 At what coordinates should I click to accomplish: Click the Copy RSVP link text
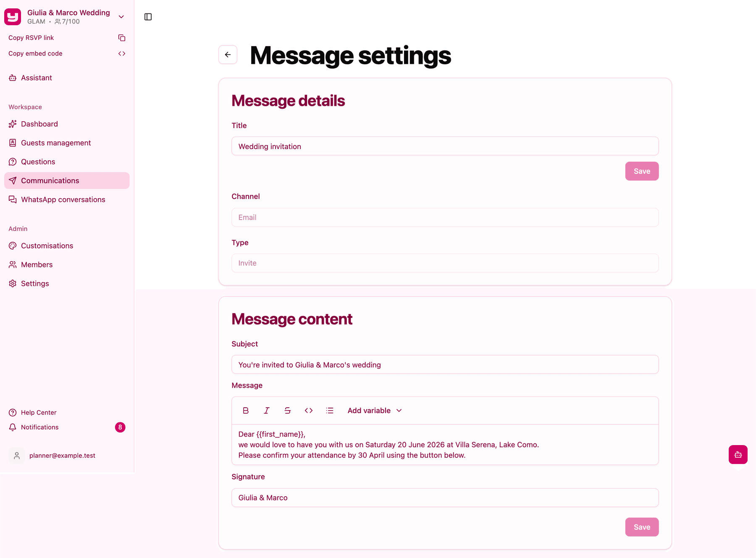point(31,38)
